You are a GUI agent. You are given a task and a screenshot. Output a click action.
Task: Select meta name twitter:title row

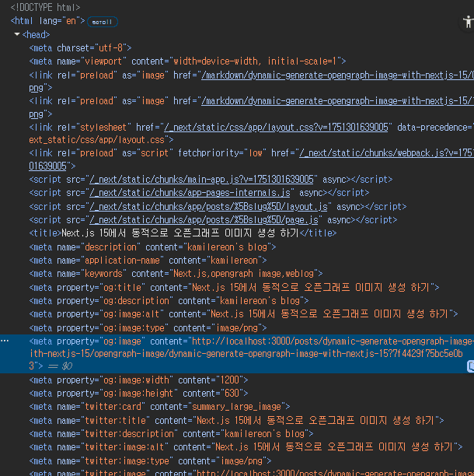(236, 421)
